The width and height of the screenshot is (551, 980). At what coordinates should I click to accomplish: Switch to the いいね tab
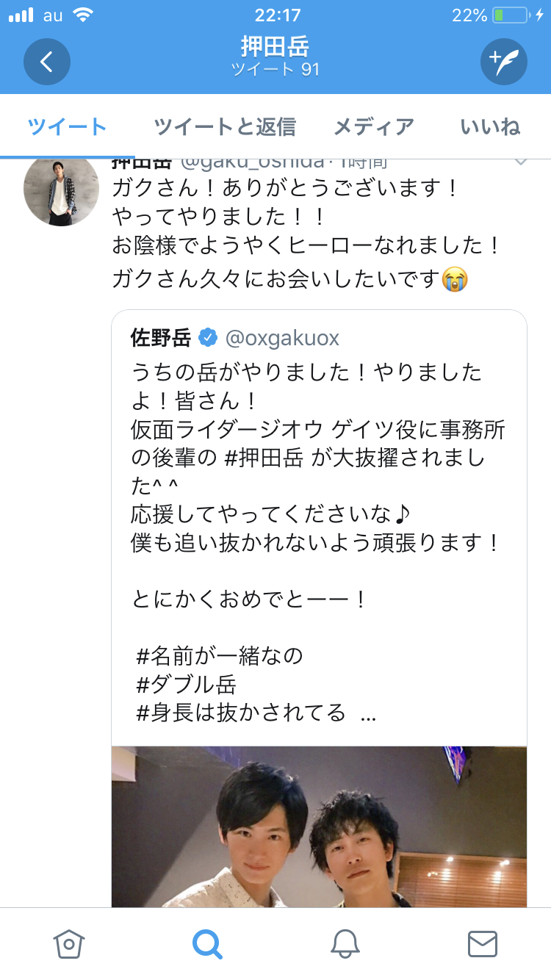point(490,127)
